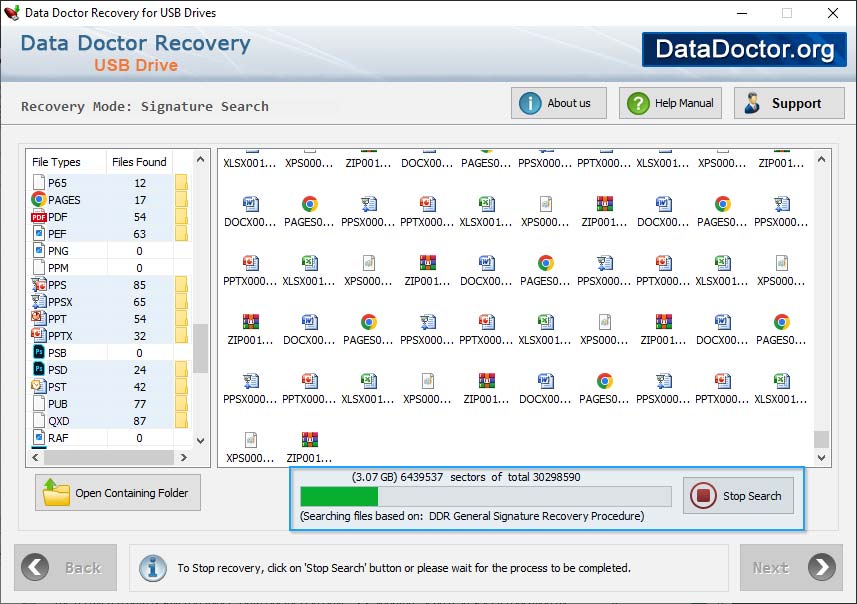
Task: Click the PPT file type icon
Action: (x=39, y=319)
